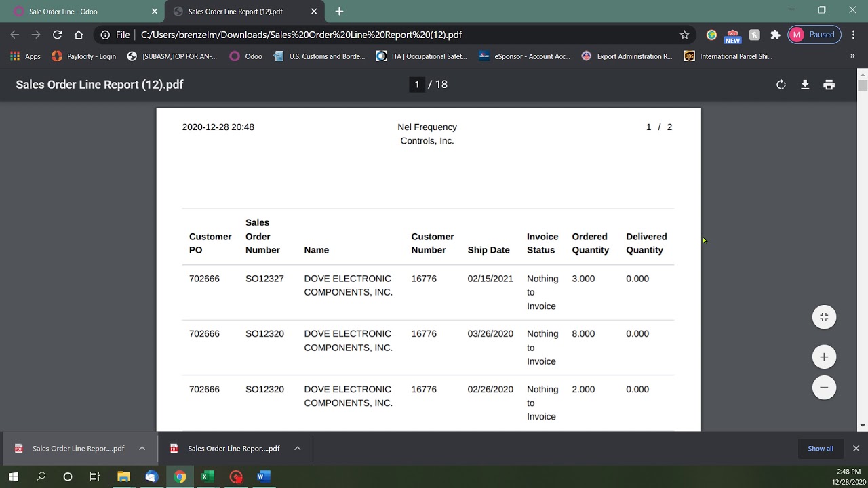This screenshot has width=868, height=488.
Task: Fit the PDF page to the window
Action: (824, 317)
